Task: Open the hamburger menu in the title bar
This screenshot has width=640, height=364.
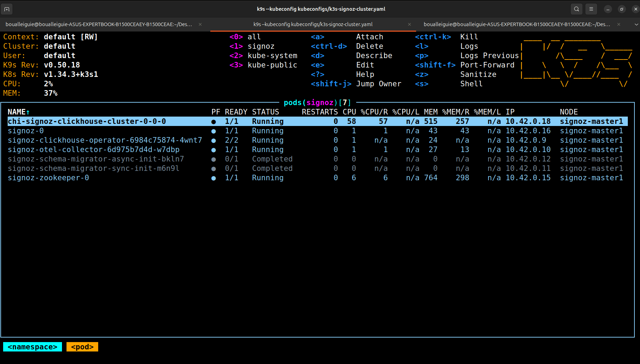Action: (x=591, y=9)
